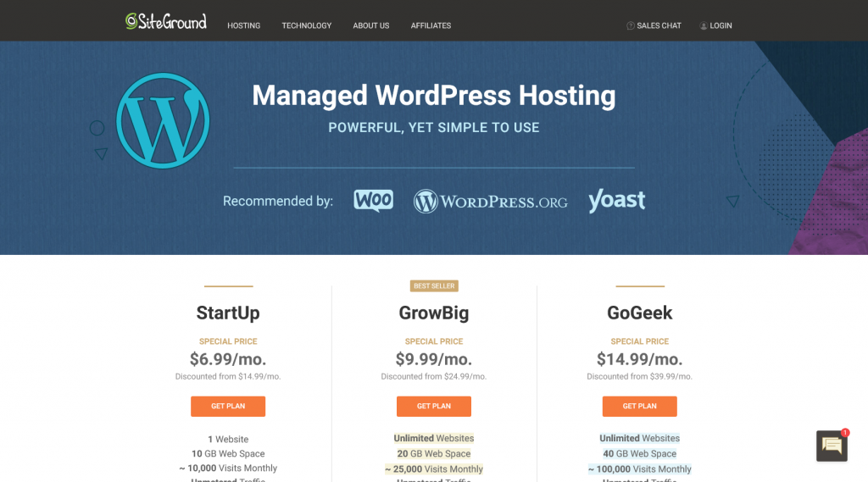Click GoGeek 'Unlimited Websites' text
The height and width of the screenshot is (482, 868).
(x=639, y=438)
